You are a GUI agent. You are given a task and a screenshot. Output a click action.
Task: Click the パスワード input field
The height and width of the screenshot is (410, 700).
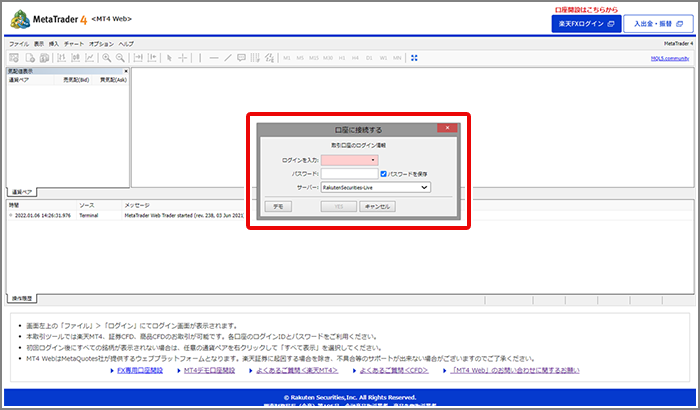[350, 174]
